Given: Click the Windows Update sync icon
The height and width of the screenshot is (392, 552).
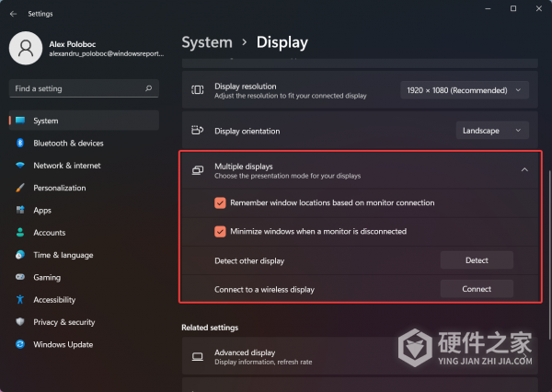Looking at the screenshot, I should click(x=20, y=344).
